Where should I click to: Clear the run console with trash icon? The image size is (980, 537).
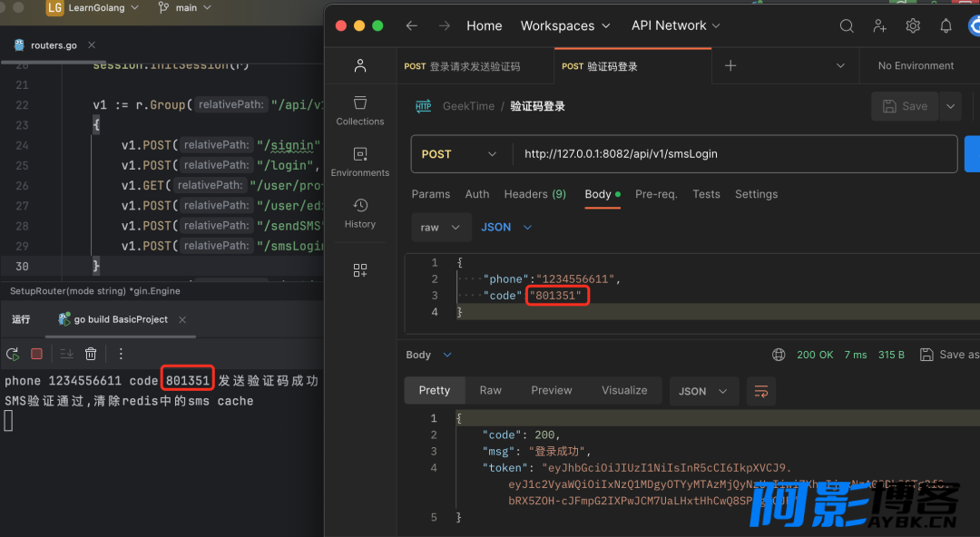[x=91, y=354]
